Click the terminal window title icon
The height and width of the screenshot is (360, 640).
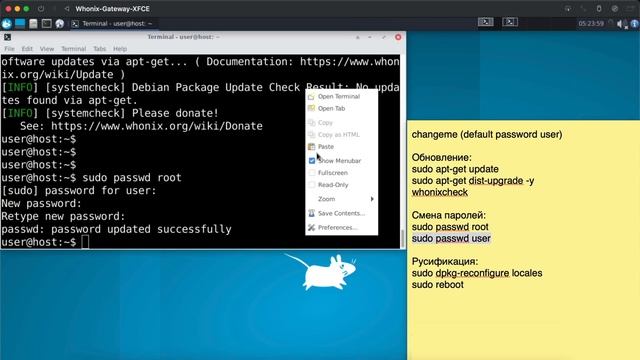click(7, 37)
